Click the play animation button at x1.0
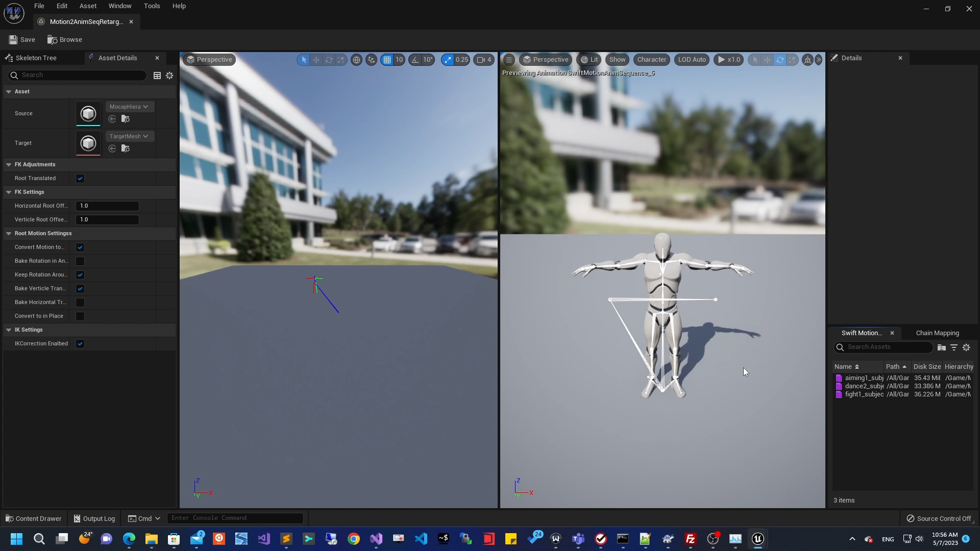 729,59
